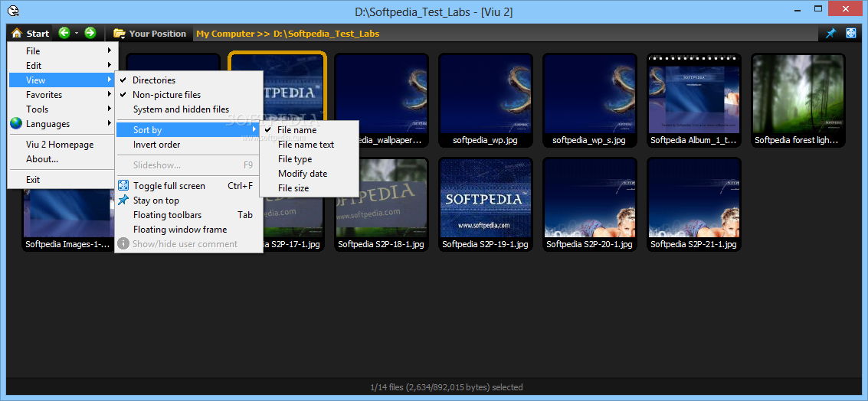Choose Exit from the Start menu
Screen dimensions: 868x401
click(63, 179)
